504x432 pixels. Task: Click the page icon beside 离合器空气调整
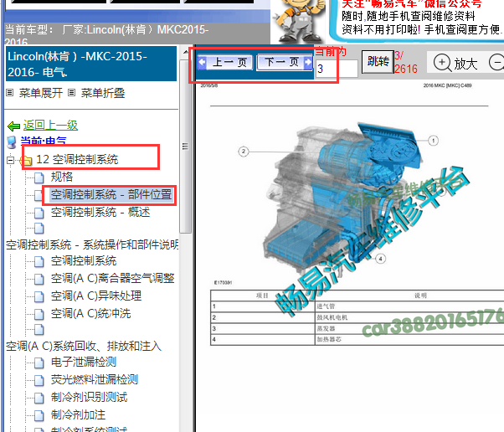click(x=39, y=279)
